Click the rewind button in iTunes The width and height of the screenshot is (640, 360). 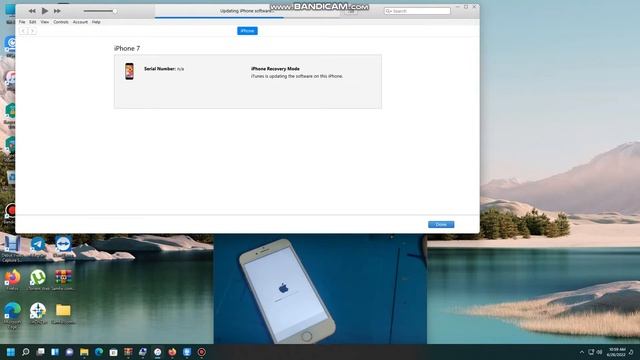(32, 11)
